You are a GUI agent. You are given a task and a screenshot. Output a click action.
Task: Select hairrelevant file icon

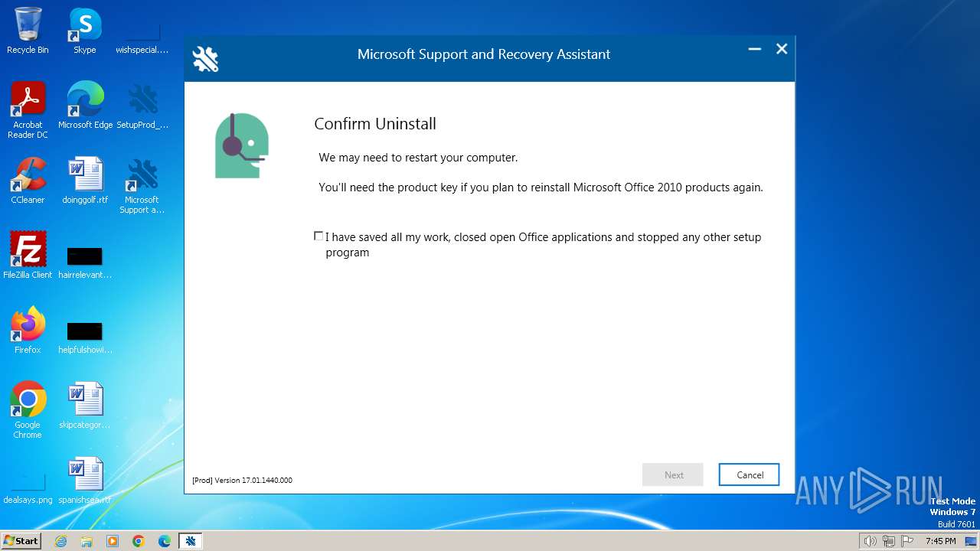point(85,260)
